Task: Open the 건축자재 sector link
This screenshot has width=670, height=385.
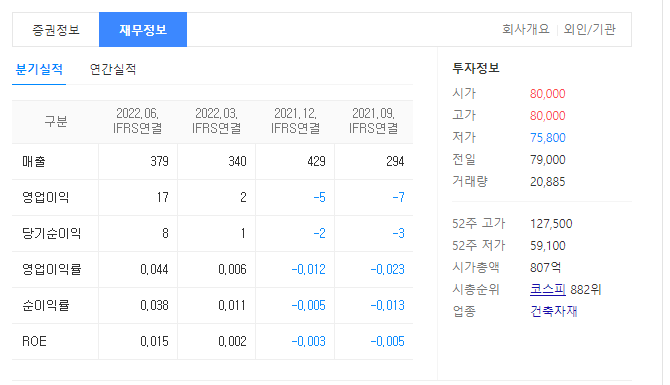Action: click(554, 311)
